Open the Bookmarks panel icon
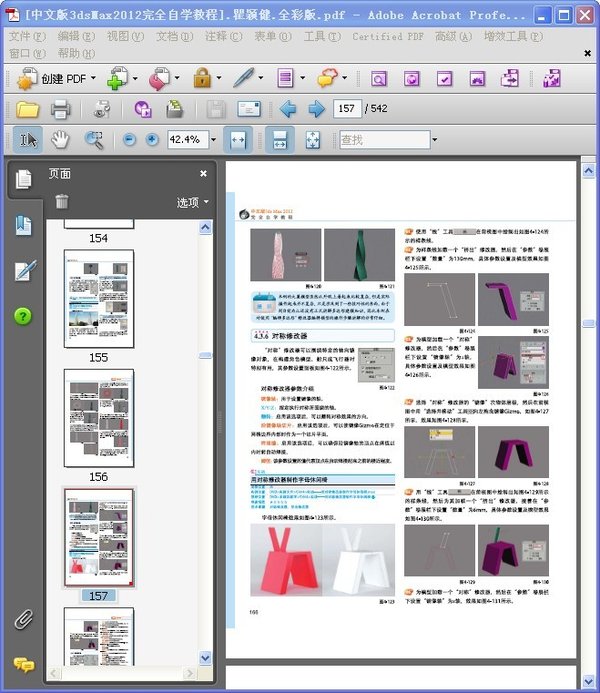 (x=24, y=226)
